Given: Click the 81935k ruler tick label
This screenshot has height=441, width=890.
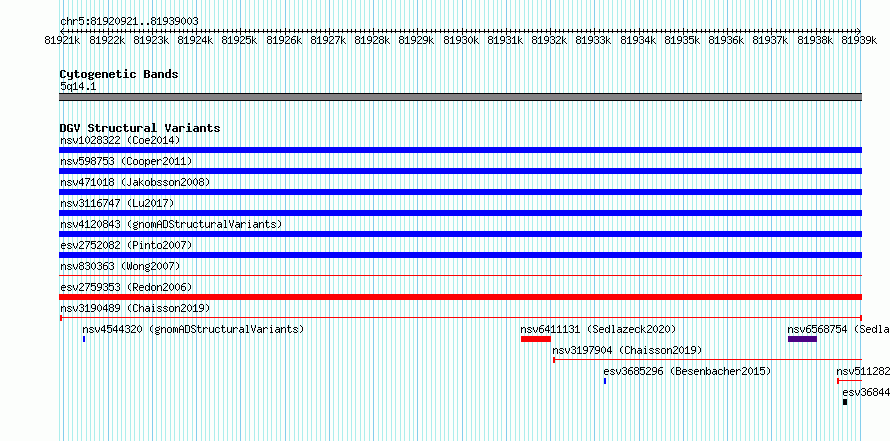Looking at the screenshot, I should point(683,40).
